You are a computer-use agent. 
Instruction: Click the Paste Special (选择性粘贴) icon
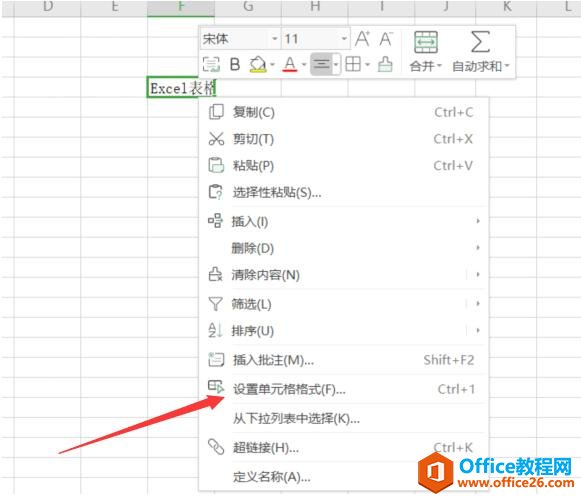click(216, 192)
